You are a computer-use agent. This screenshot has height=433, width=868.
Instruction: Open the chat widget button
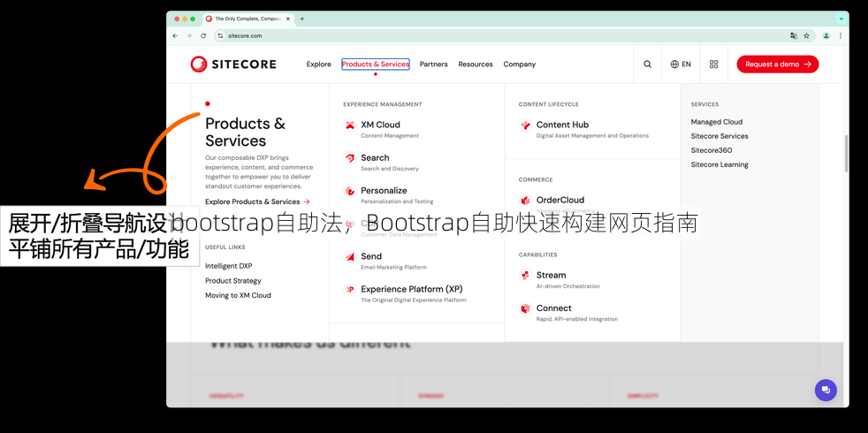point(826,391)
